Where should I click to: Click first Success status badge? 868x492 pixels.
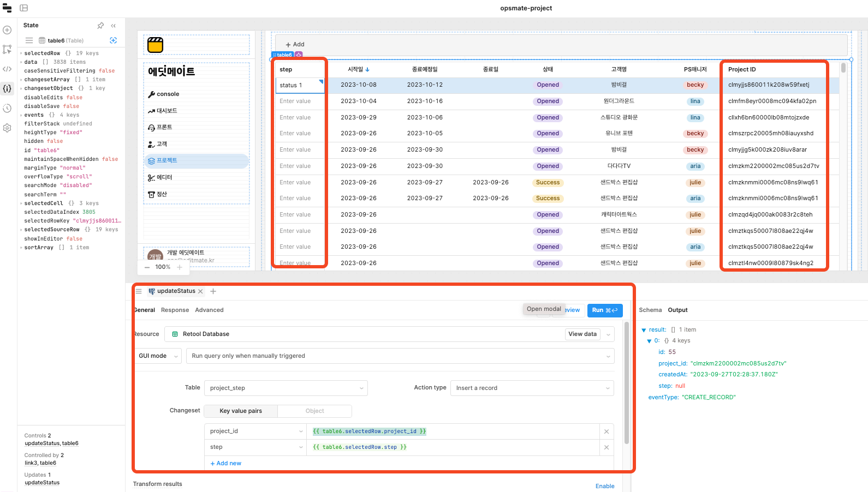coord(548,183)
